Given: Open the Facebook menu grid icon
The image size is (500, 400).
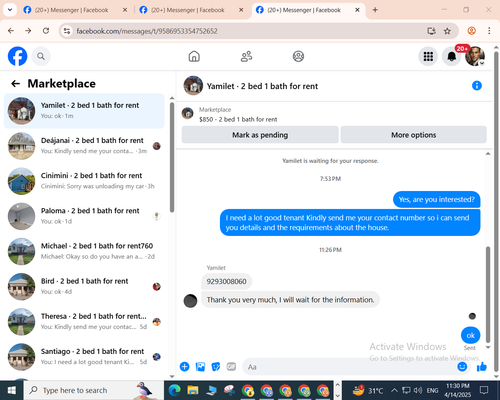Looking at the screenshot, I should [x=428, y=56].
